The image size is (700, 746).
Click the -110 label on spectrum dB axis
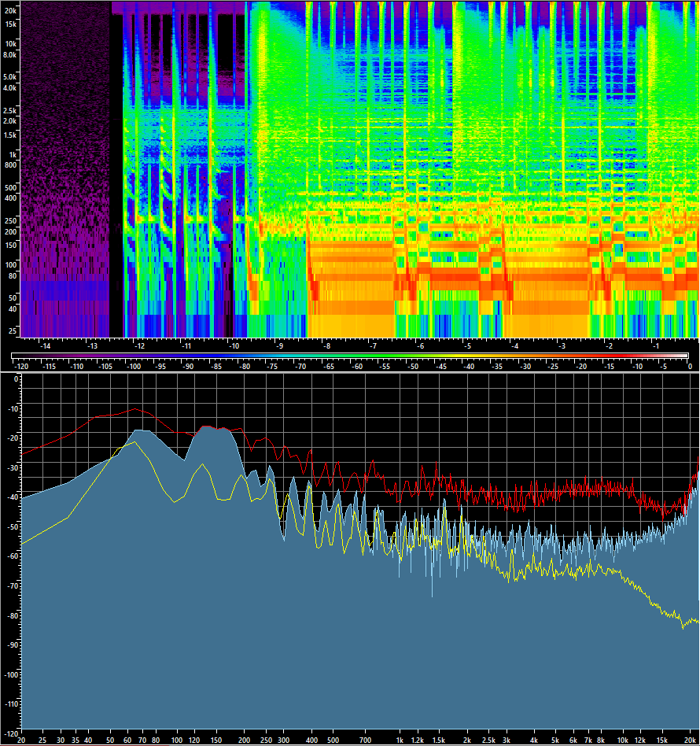(x=11, y=704)
